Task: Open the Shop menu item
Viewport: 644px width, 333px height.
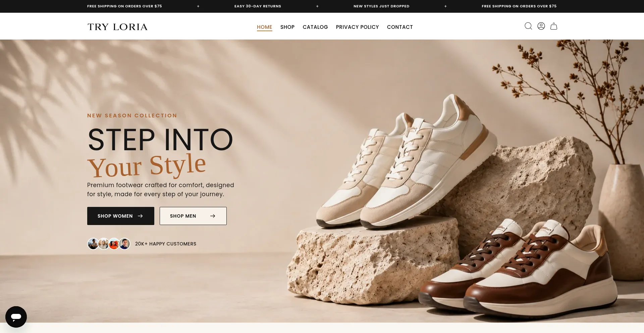Action: (287, 27)
